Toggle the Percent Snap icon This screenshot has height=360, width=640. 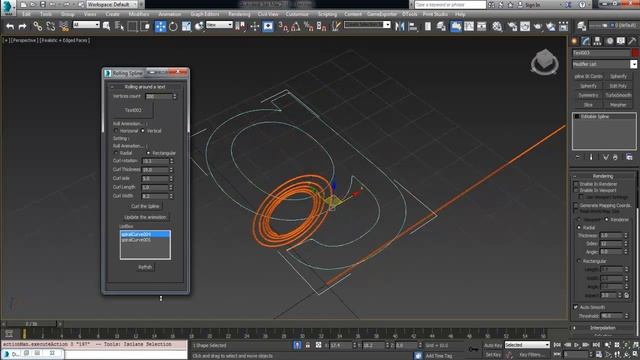309,27
